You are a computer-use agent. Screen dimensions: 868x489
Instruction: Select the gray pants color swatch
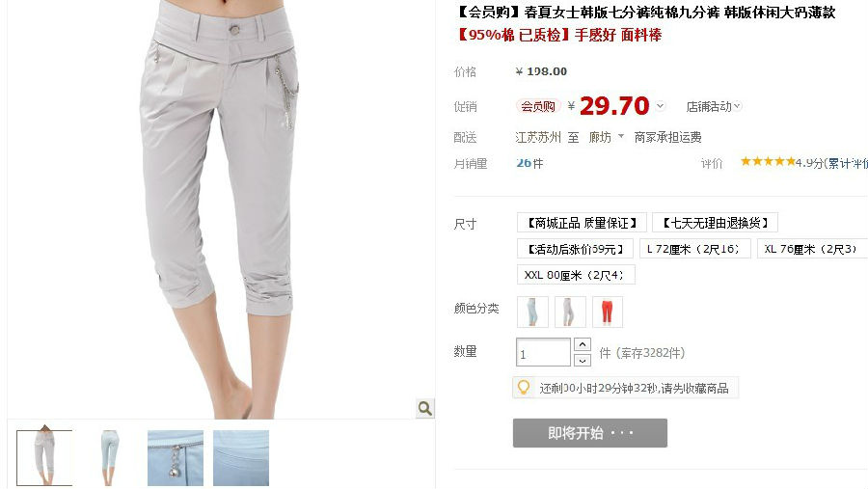[x=570, y=312]
